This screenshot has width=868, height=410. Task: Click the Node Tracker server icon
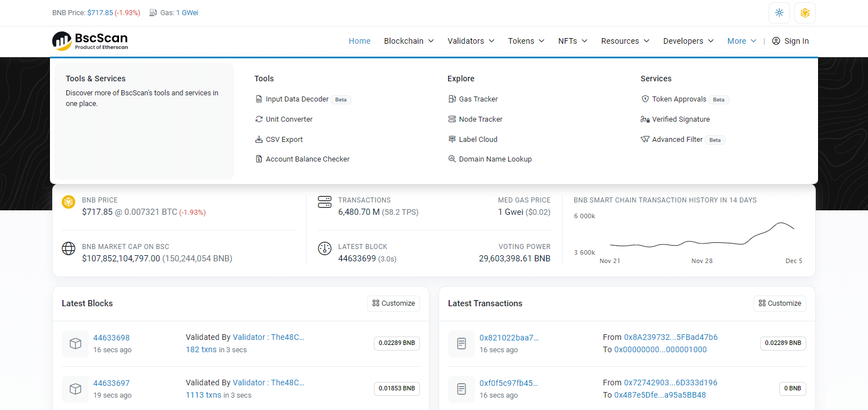click(x=452, y=119)
